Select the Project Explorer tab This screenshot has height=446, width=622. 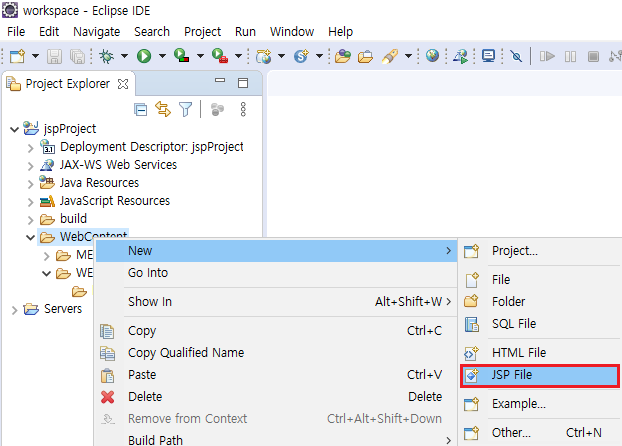click(67, 84)
